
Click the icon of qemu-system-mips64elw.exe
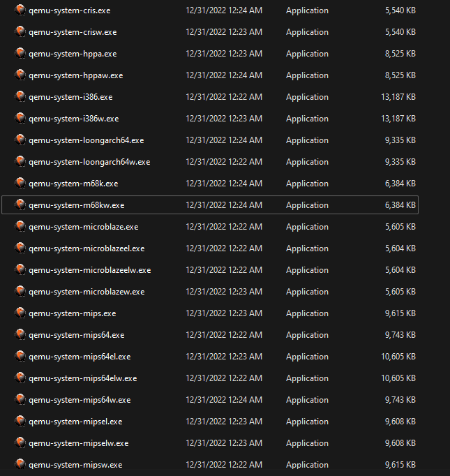click(x=20, y=378)
